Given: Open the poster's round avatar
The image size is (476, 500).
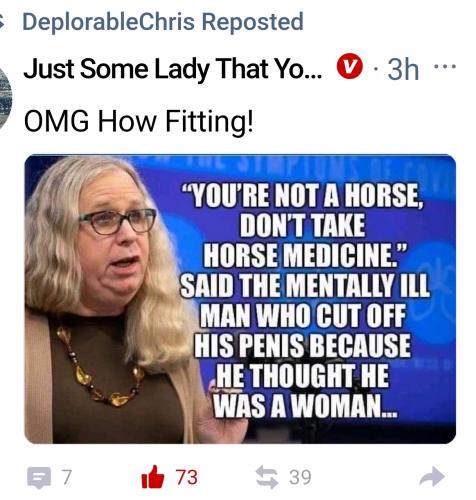Looking at the screenshot, I should 5,97.
